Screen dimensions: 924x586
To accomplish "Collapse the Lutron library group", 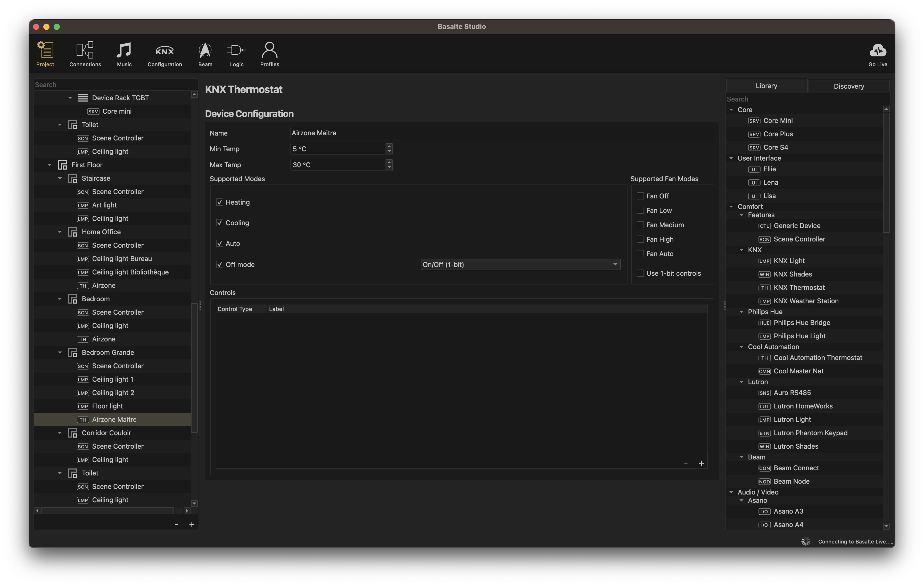I will click(x=741, y=382).
